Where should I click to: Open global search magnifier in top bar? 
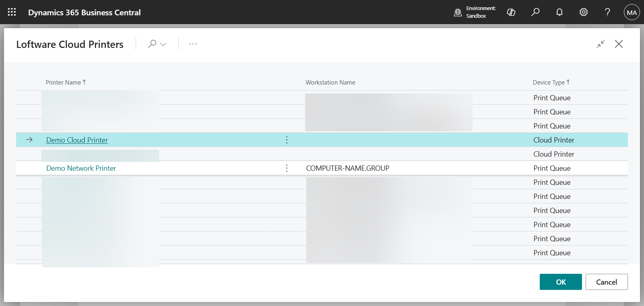coord(535,12)
